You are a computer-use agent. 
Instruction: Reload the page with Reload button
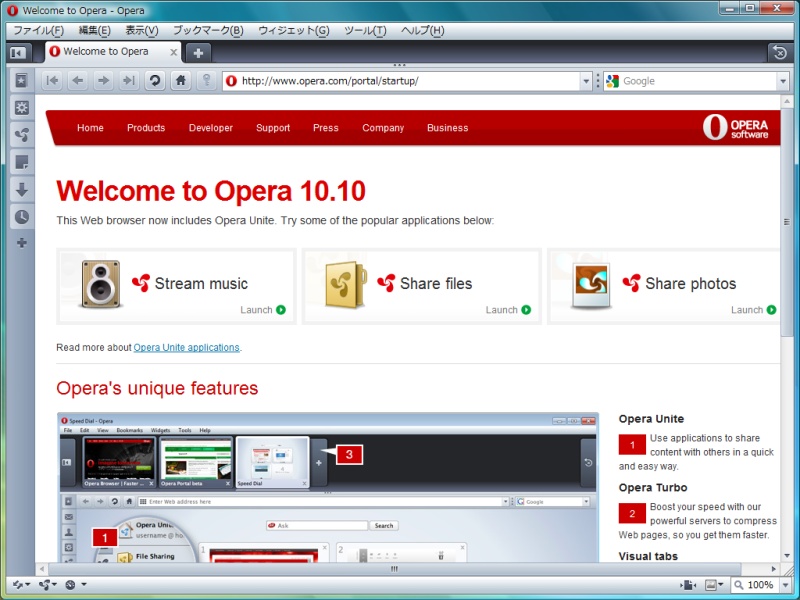(155, 81)
